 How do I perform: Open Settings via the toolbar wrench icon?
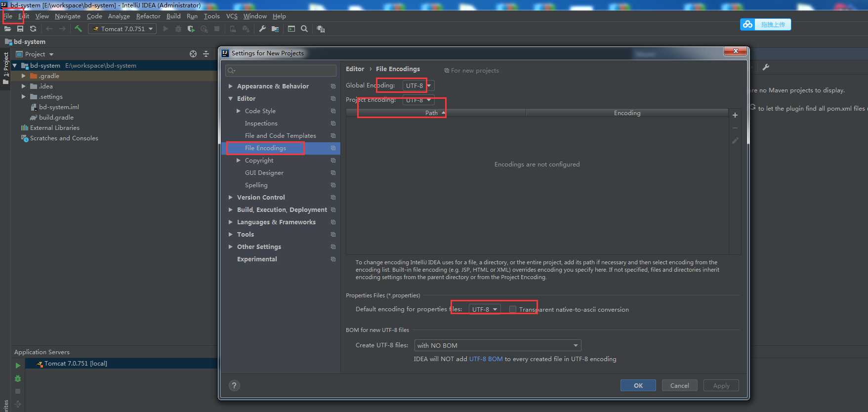coord(262,29)
